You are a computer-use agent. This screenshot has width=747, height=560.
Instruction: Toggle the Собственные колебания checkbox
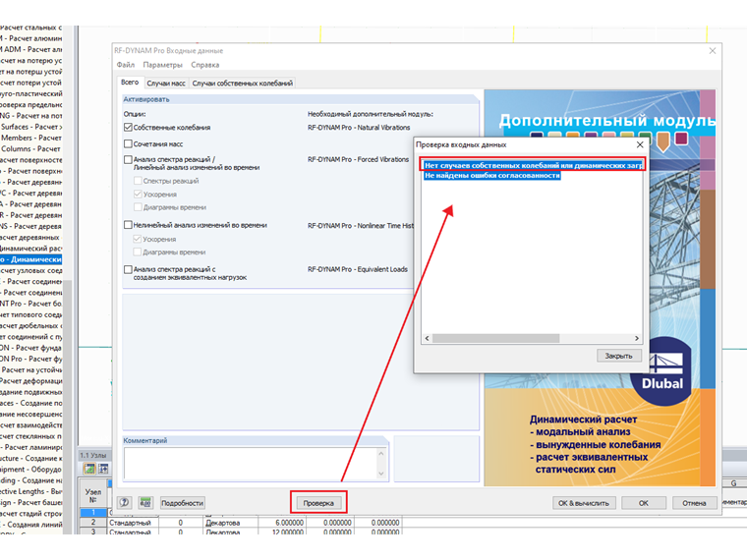pos(128,127)
